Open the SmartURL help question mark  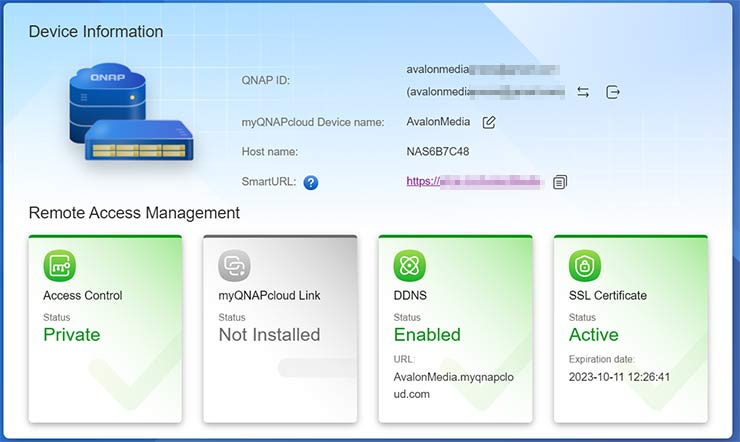tap(311, 182)
